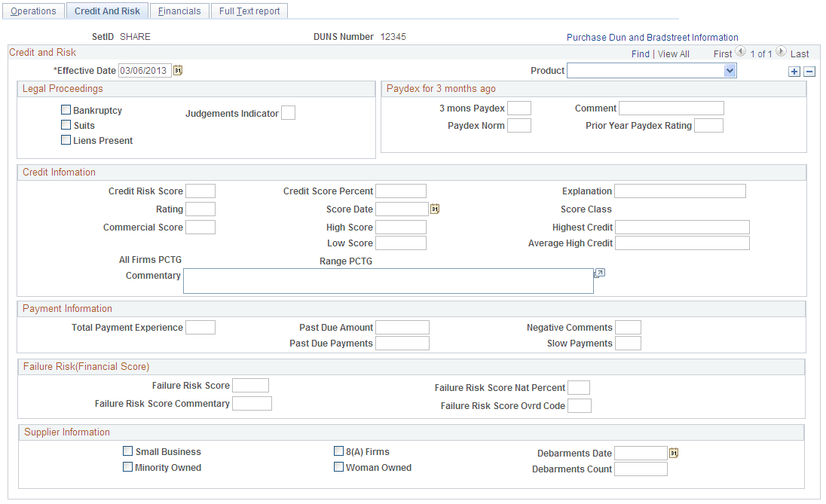Click the Find link
826x504 pixels.
point(641,53)
